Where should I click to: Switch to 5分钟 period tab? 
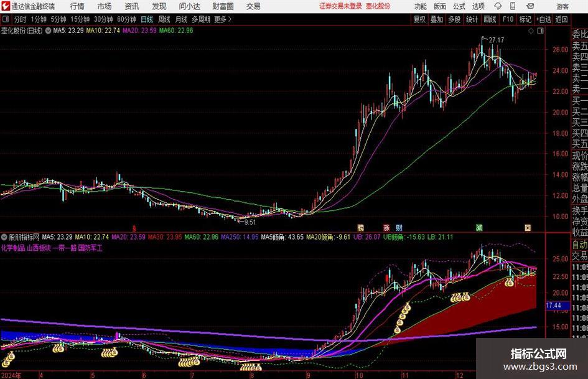(x=58, y=19)
